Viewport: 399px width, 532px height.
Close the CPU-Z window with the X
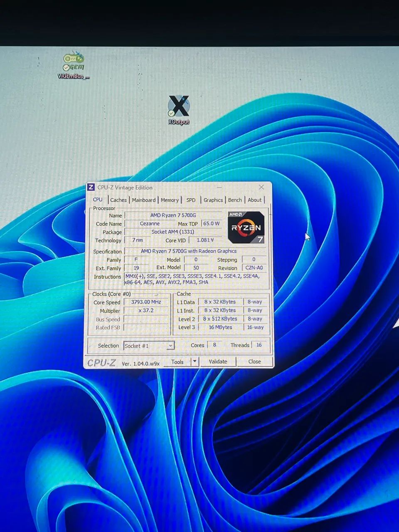(261, 187)
